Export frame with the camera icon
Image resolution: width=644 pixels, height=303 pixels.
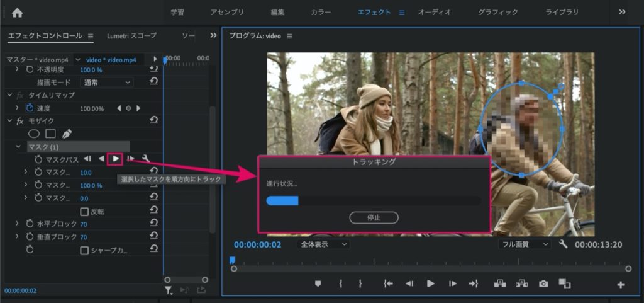(544, 283)
